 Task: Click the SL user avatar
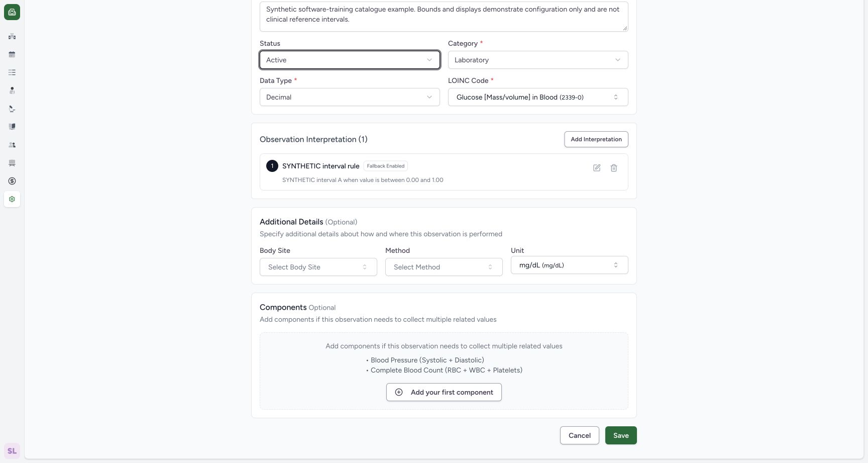click(12, 451)
